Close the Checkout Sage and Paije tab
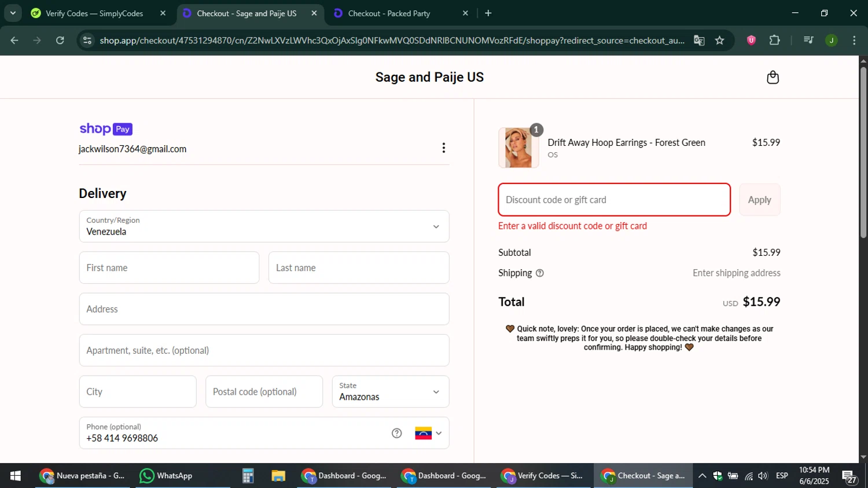 (x=314, y=13)
